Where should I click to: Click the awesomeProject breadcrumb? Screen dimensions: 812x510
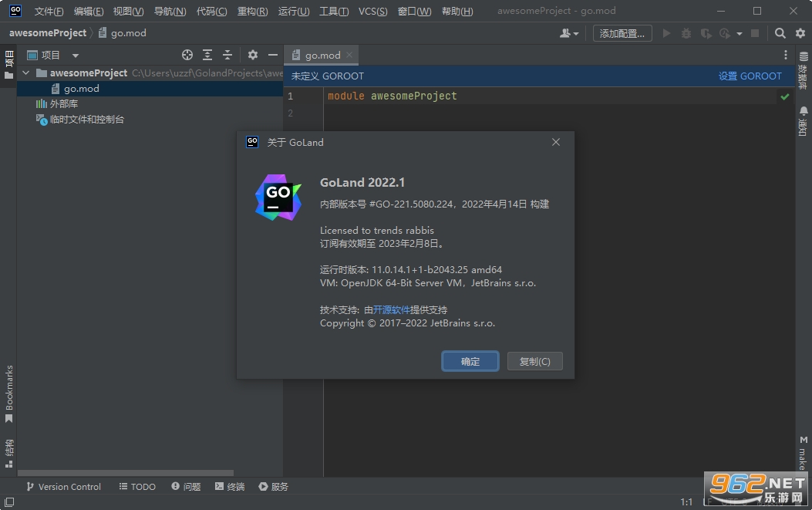tap(48, 32)
